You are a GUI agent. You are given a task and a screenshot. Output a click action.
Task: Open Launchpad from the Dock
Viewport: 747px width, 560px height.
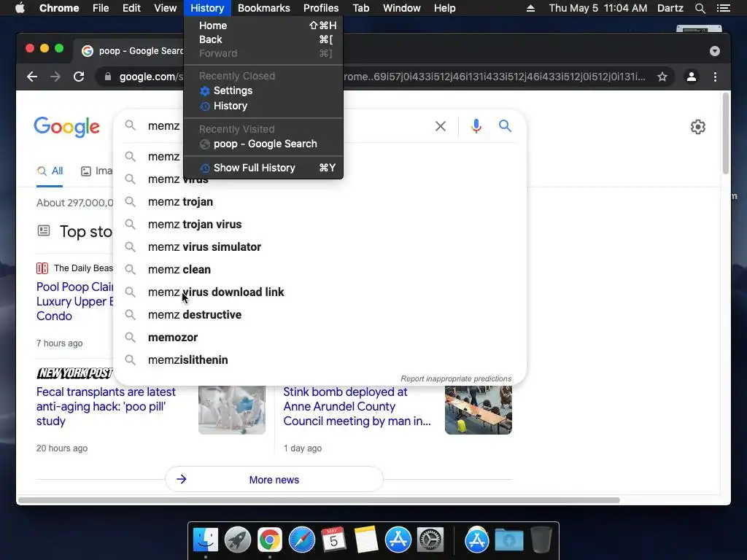pos(237,540)
